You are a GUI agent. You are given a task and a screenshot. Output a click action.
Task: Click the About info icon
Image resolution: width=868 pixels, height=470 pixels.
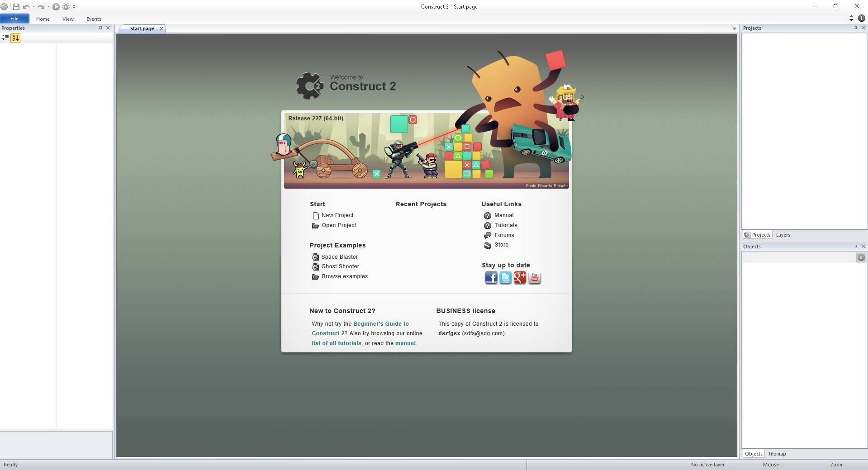(x=862, y=18)
